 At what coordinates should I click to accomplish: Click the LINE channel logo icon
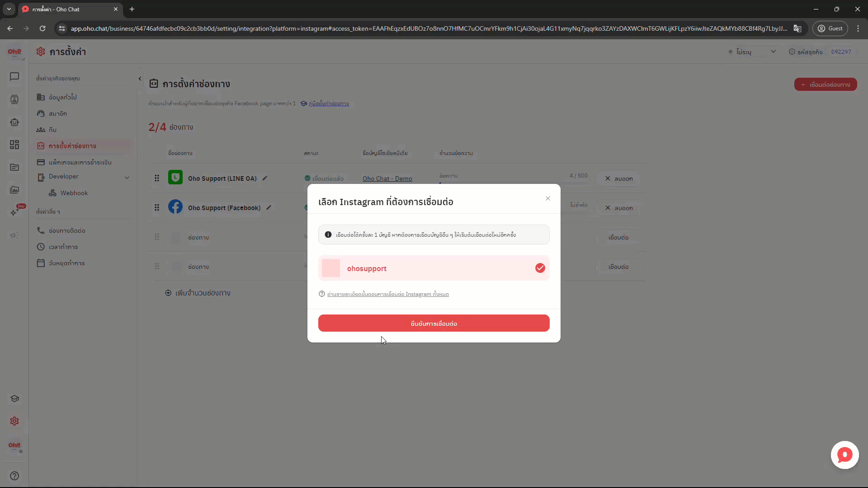[175, 177]
